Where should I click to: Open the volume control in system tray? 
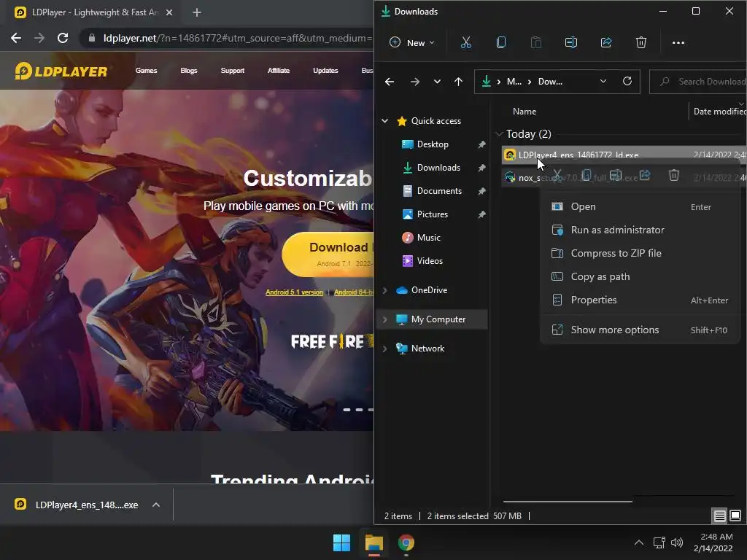[x=676, y=542]
